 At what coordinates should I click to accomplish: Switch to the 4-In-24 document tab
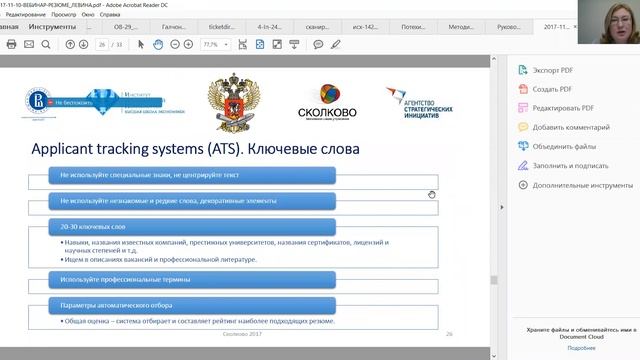[x=269, y=27]
